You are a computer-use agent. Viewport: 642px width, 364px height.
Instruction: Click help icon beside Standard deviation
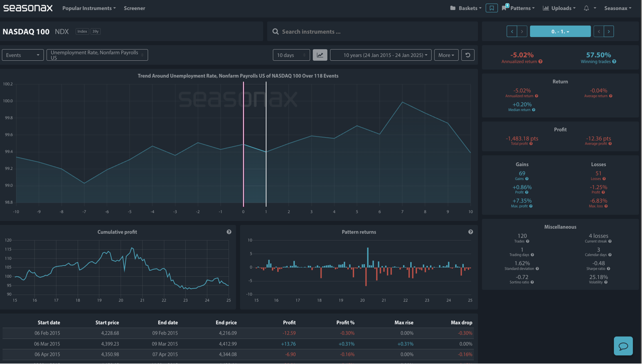538,269
